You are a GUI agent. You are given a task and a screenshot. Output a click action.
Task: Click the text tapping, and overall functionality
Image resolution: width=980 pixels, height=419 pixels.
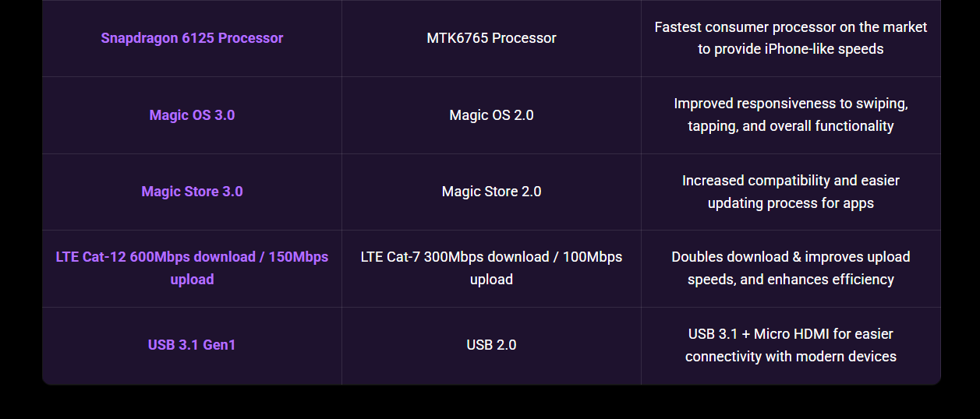point(791,126)
